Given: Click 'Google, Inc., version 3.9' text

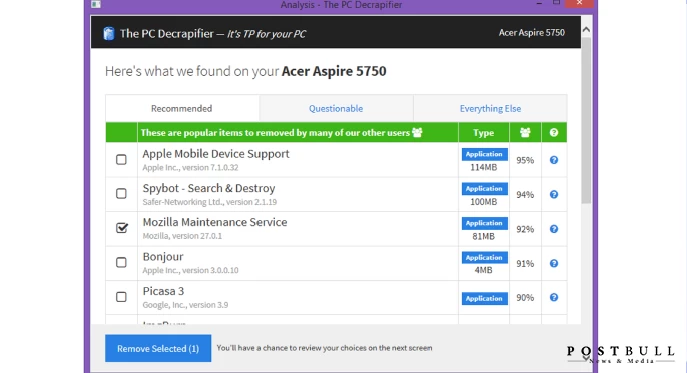Looking at the screenshot, I should tap(185, 305).
